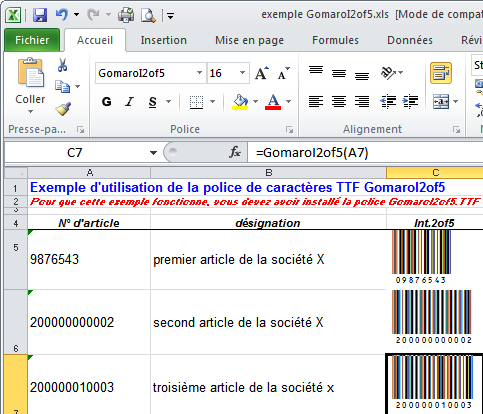This screenshot has width=483, height=414.
Task: Click the quick print icon
Action: (126, 15)
